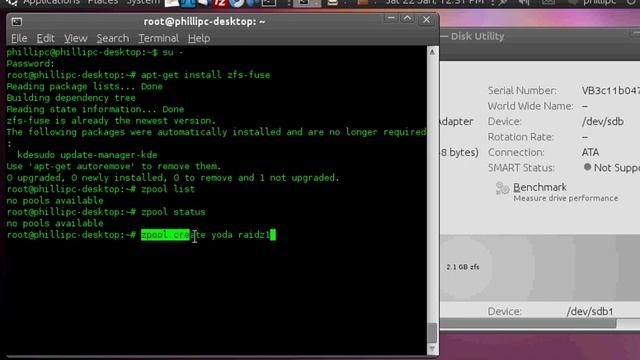Click the clock date in top panel

click(435, 2)
